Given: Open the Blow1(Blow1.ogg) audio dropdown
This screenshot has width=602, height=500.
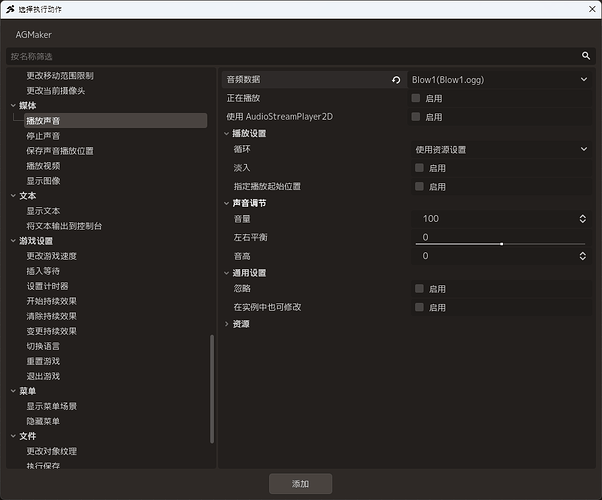Looking at the screenshot, I should (x=499, y=79).
